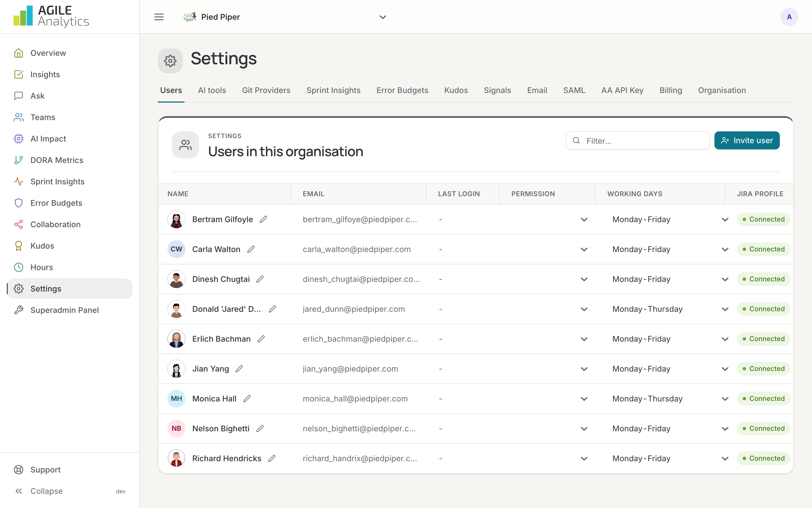Open Overview from the sidebar

coord(70,53)
